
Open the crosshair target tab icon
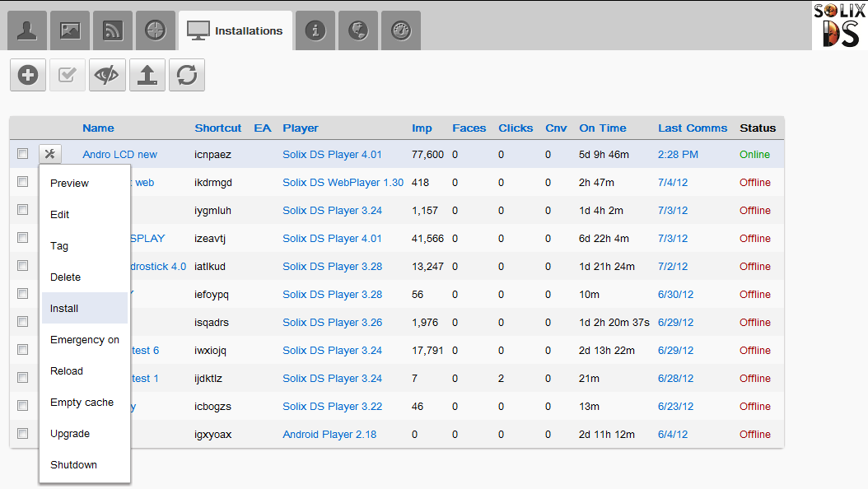point(156,30)
